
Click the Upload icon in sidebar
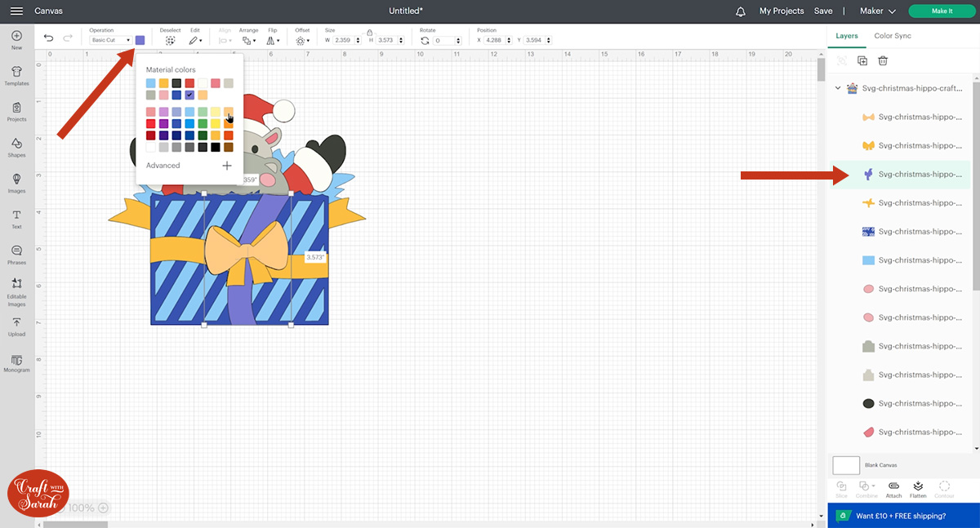pyautogui.click(x=16, y=326)
